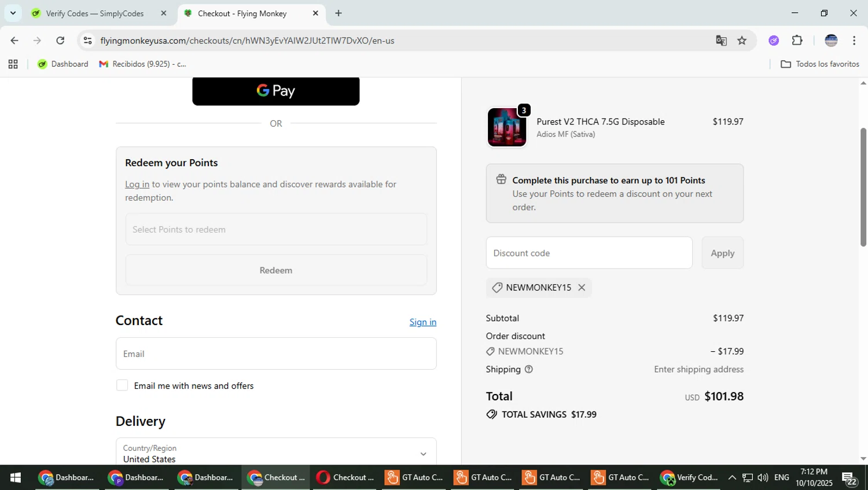
Task: Open the Windows Start menu
Action: point(16,477)
